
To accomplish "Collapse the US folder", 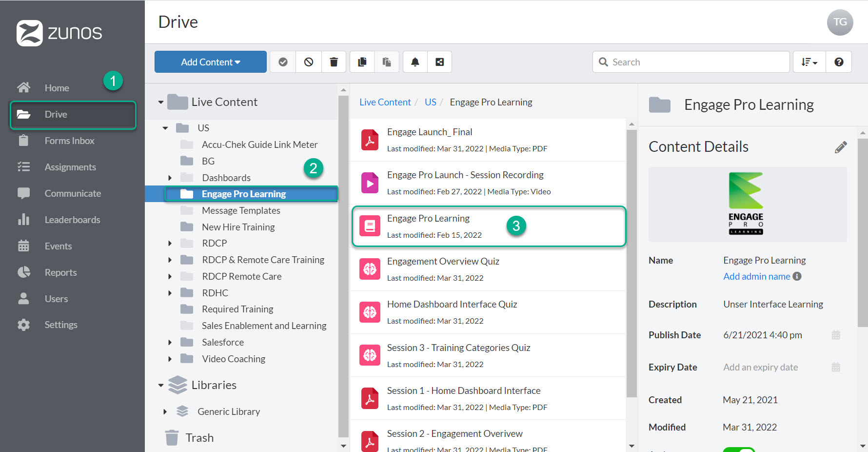I will [x=165, y=128].
